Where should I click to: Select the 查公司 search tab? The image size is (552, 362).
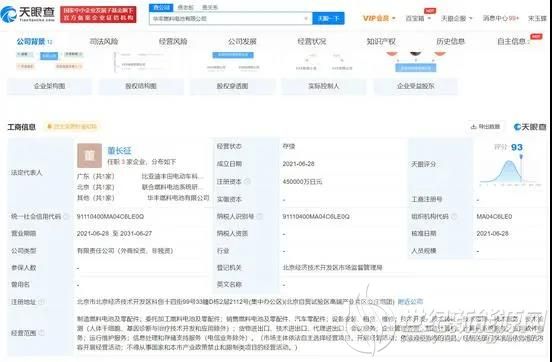[x=161, y=7]
